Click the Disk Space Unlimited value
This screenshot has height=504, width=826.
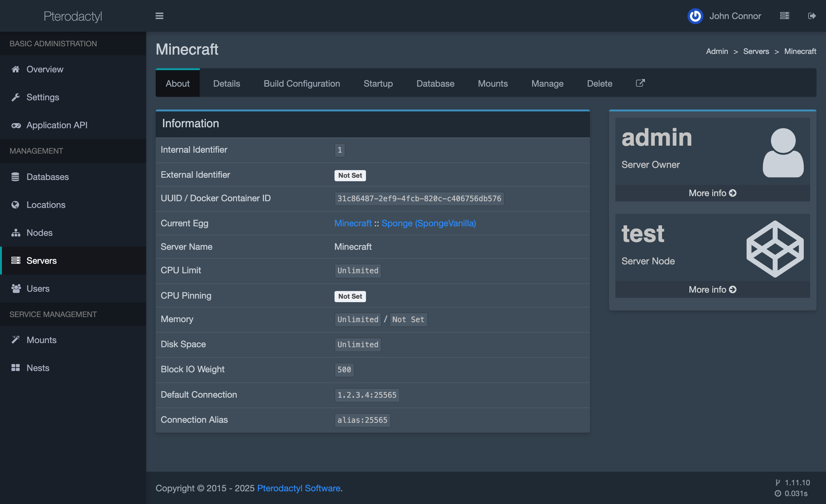(358, 344)
